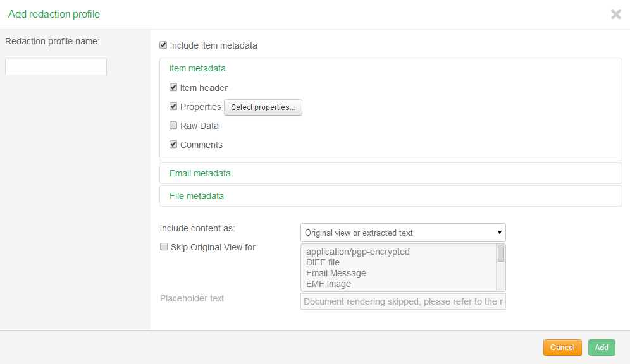Click the Select properties button

click(262, 107)
